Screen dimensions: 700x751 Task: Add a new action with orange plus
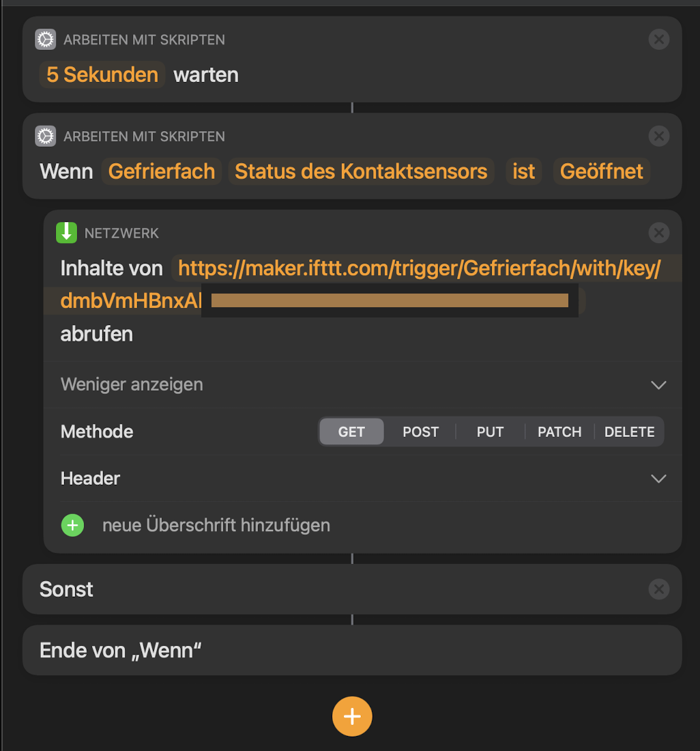[352, 716]
